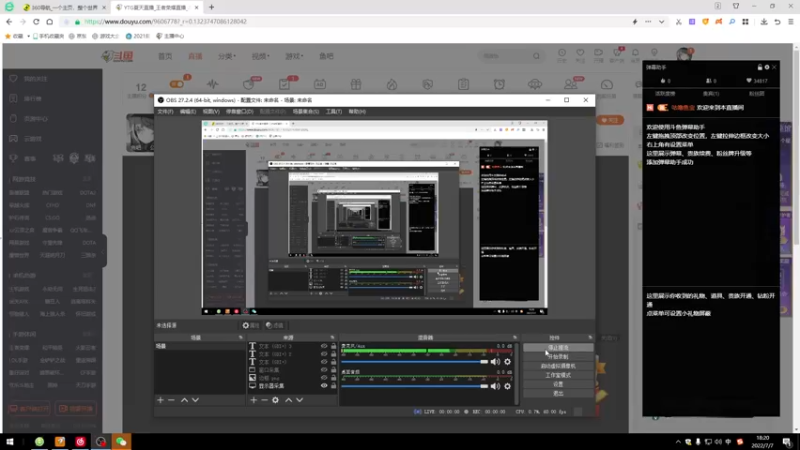Remove the selected source with the minus icon
Image resolution: width=800 pixels, height=450 pixels.
pyautogui.click(x=264, y=400)
